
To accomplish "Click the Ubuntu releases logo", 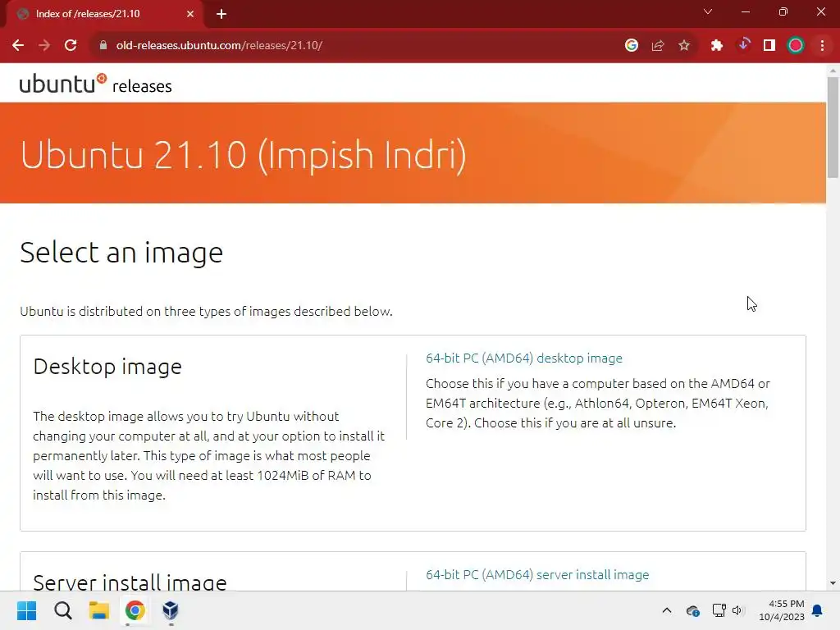I will click(95, 84).
